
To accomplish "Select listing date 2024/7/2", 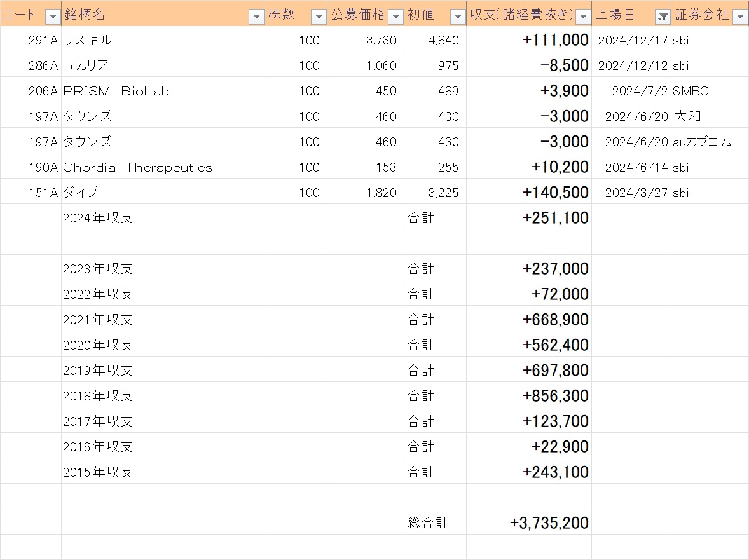I will point(631,90).
